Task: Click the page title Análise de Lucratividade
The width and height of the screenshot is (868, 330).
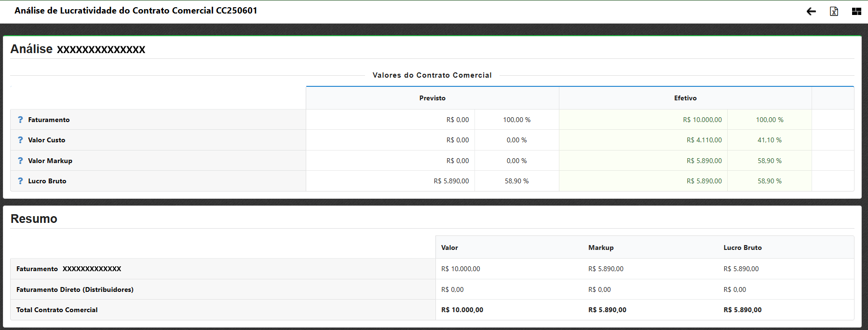Action: pos(136,11)
